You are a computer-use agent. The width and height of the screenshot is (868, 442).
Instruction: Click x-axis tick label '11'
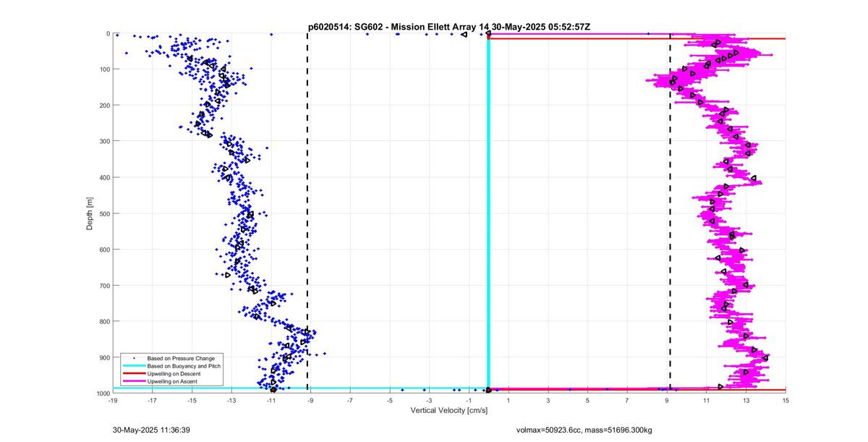pyautogui.click(x=707, y=400)
